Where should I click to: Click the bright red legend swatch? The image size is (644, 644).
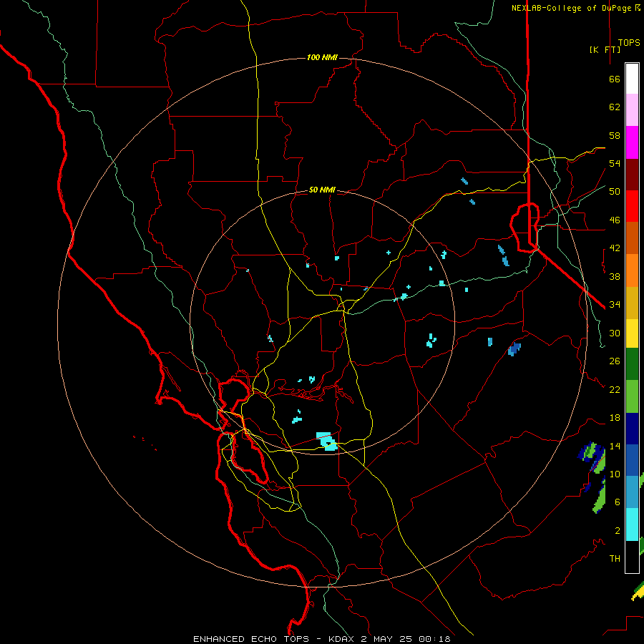point(632,206)
